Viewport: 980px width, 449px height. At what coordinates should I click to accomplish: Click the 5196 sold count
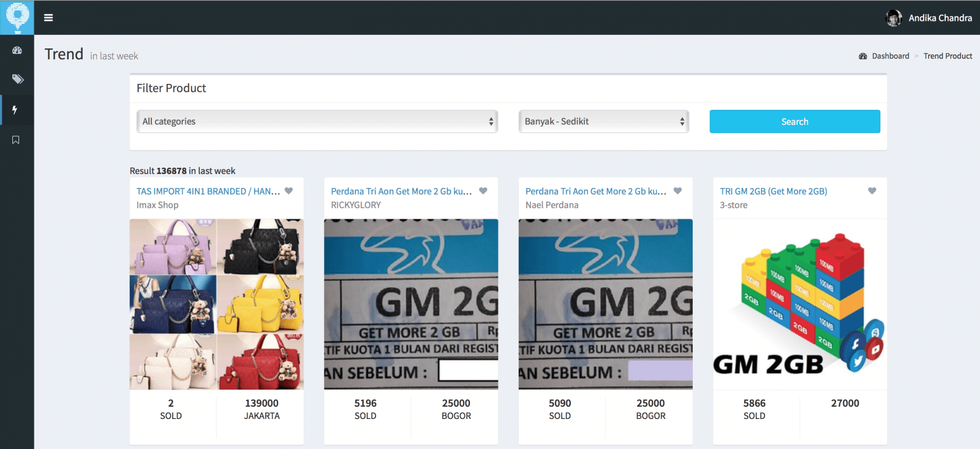pos(366,403)
